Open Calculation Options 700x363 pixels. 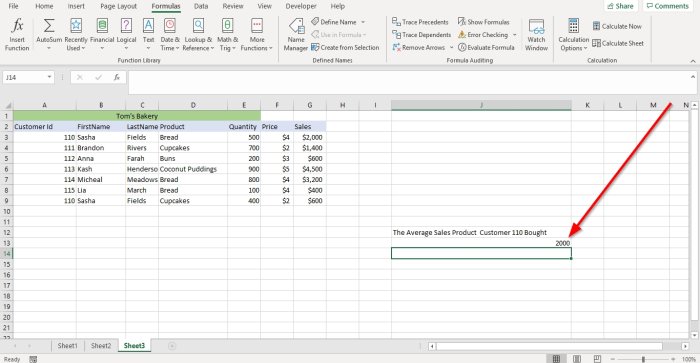(574, 35)
